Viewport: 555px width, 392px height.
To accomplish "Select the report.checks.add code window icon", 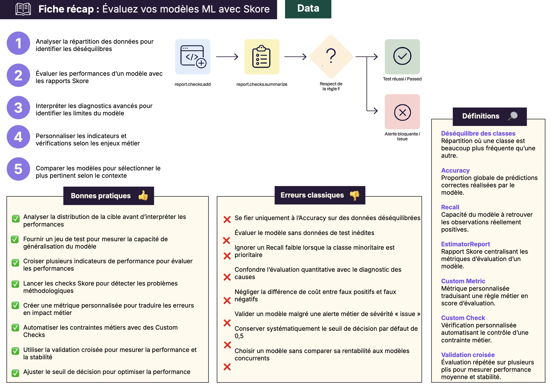I will 193,57.
